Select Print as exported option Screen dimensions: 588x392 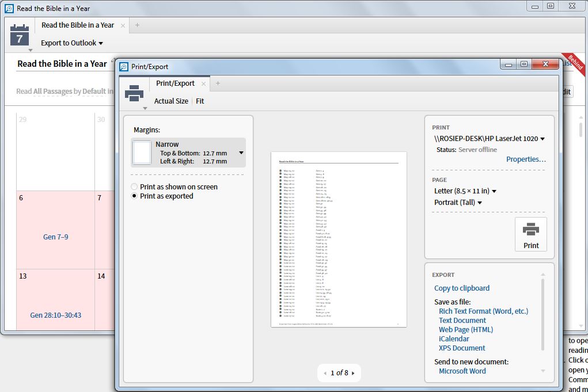pyautogui.click(x=162, y=196)
